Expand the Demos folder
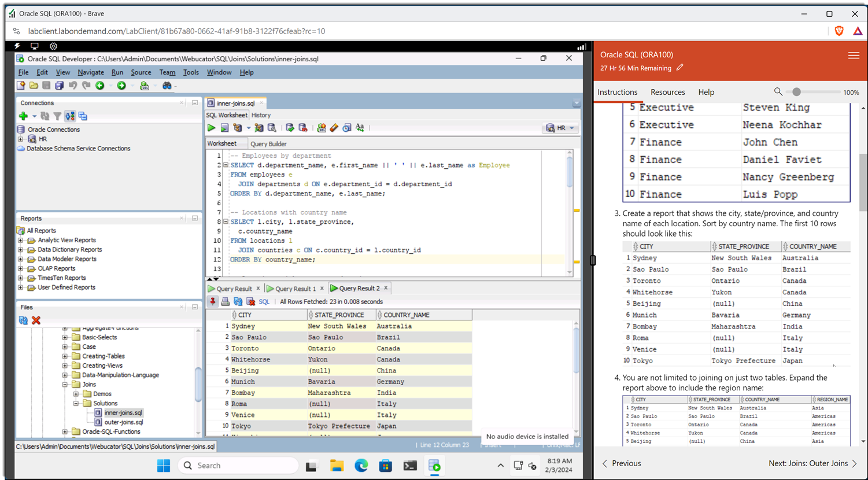The width and height of the screenshot is (868, 480). click(x=76, y=394)
